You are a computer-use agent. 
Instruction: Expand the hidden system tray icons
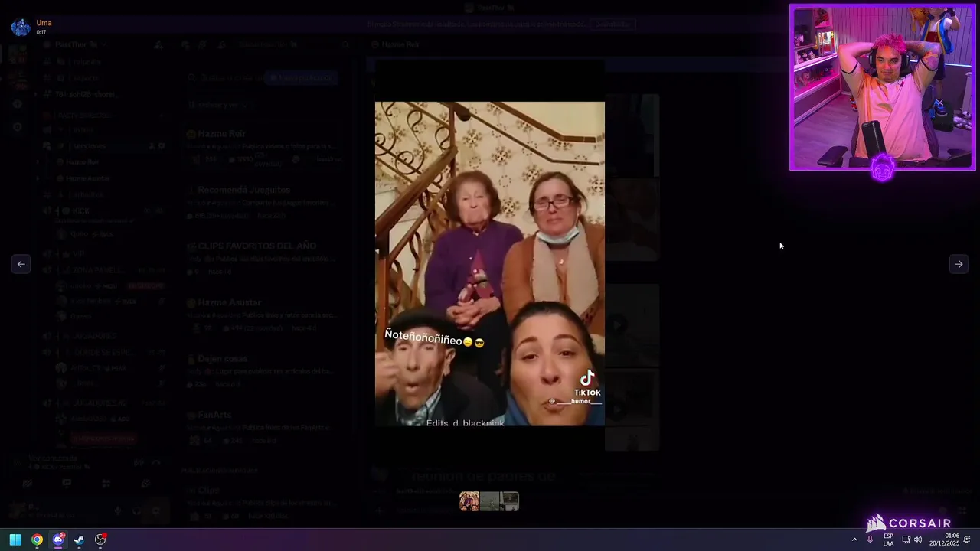(854, 540)
